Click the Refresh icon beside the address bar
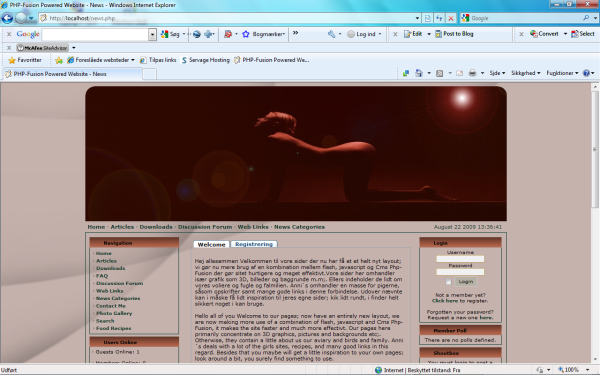The height and width of the screenshot is (375, 600). click(x=439, y=18)
